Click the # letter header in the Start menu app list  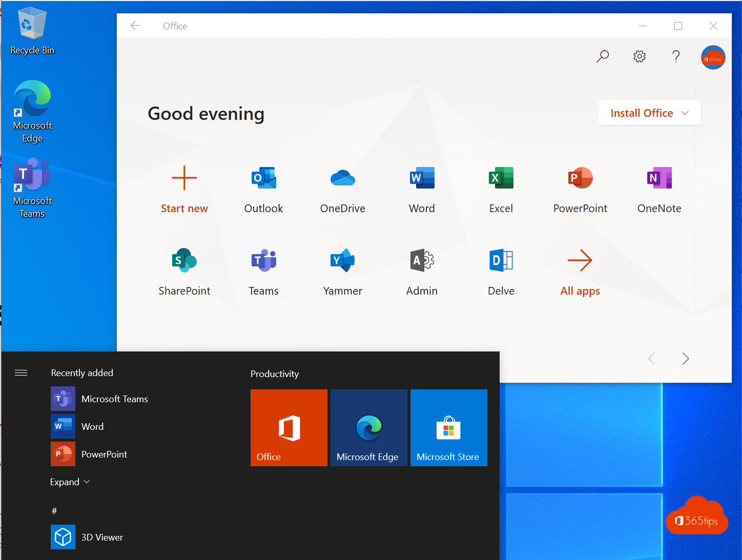(54, 511)
